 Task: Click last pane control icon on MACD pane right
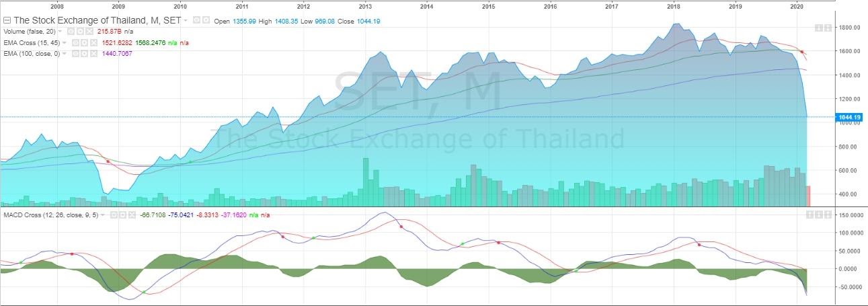pos(828,215)
